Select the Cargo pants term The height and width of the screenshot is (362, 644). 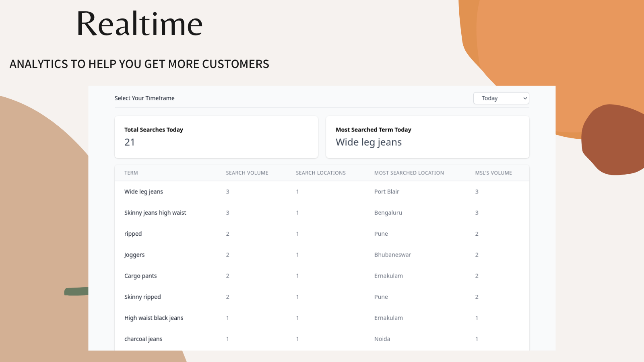click(140, 276)
